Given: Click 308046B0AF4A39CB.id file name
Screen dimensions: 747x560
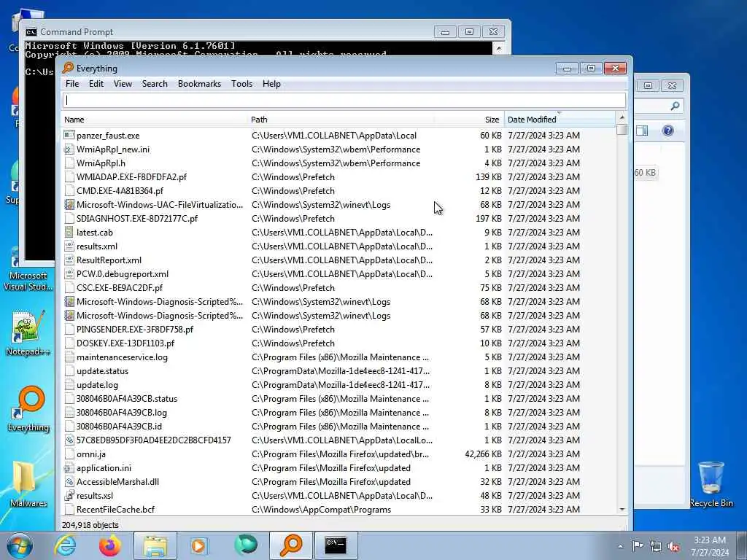Looking at the screenshot, I should tap(119, 426).
